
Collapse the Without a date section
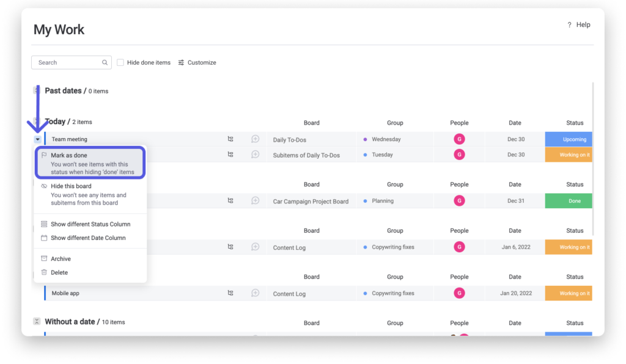[37, 322]
